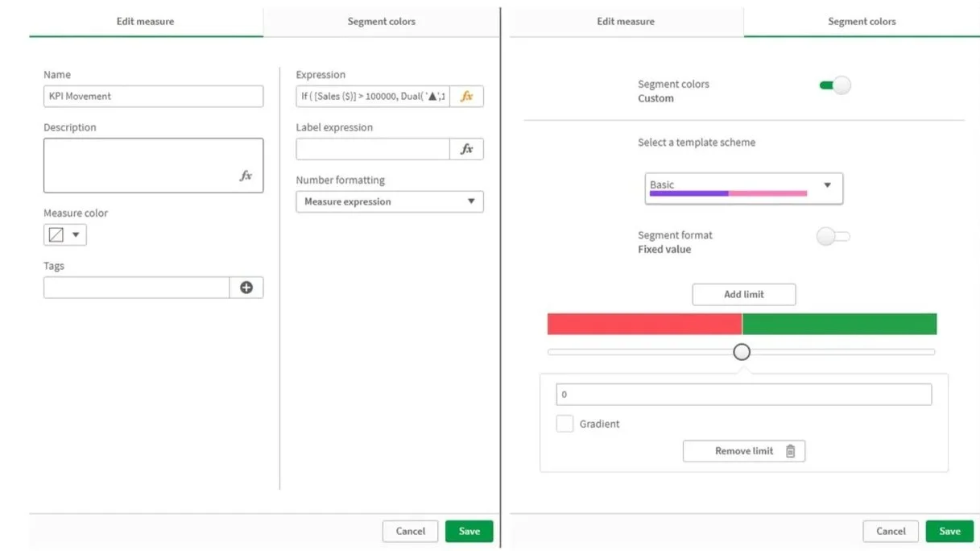Click the limit slider handle
Image resolution: width=980 pixels, height=551 pixels.
[x=742, y=352]
